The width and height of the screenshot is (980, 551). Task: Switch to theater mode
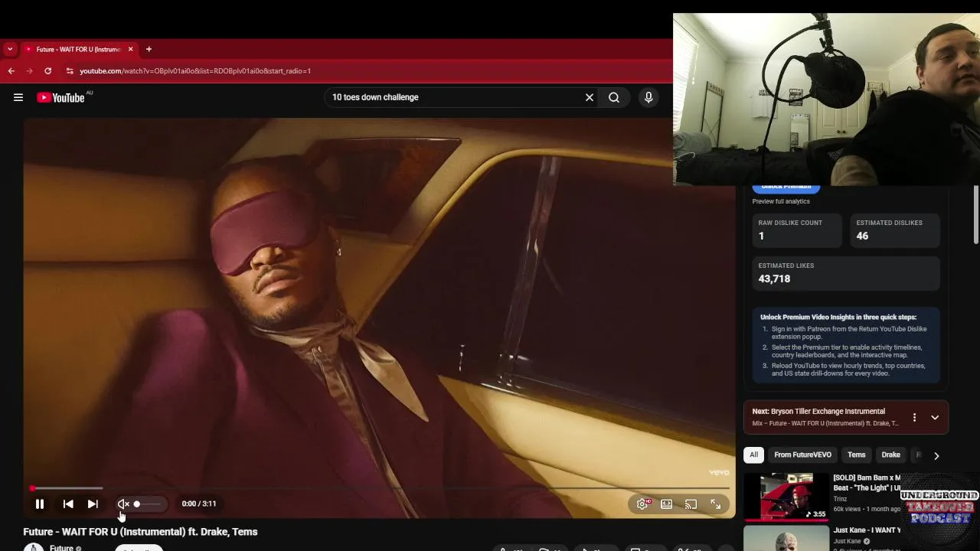667,504
